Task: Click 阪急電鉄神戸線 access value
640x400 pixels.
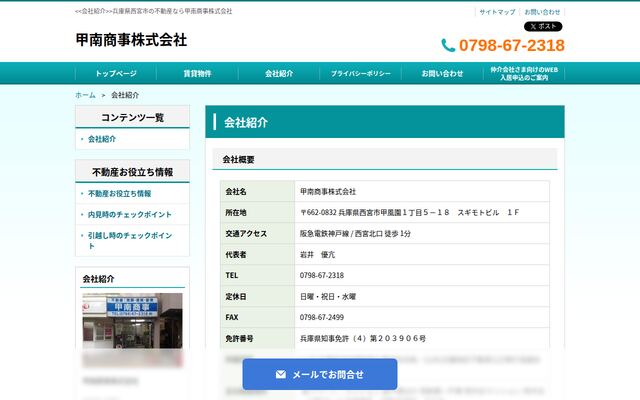Action: click(x=355, y=233)
